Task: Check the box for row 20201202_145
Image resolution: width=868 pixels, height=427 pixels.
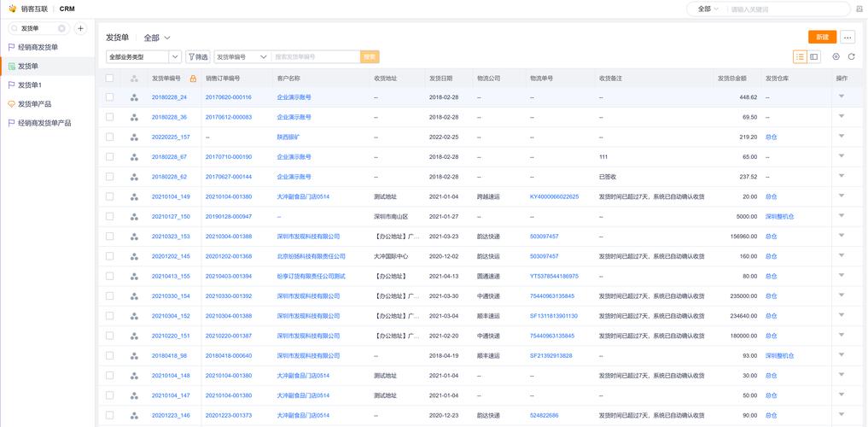Action: [109, 256]
